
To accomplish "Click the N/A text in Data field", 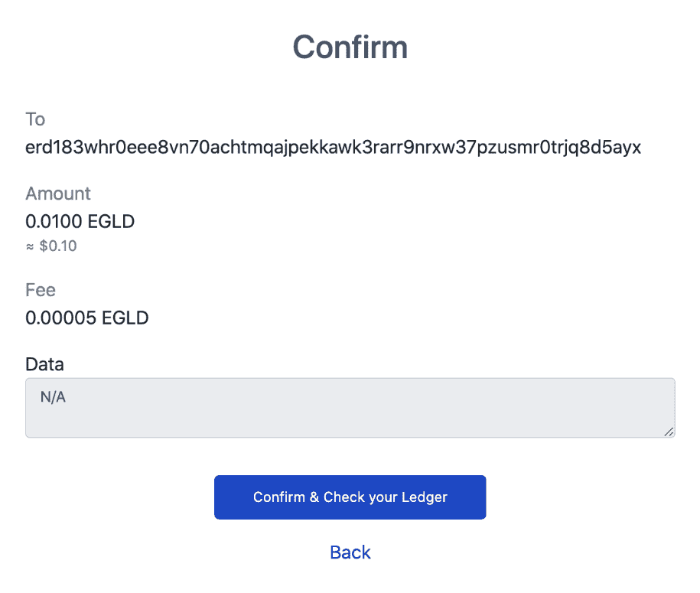I will [53, 398].
